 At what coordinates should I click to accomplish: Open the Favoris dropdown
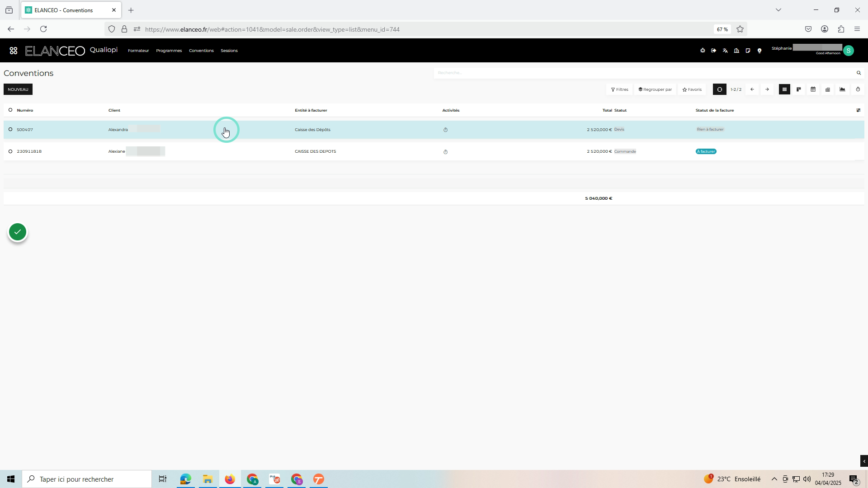point(692,89)
